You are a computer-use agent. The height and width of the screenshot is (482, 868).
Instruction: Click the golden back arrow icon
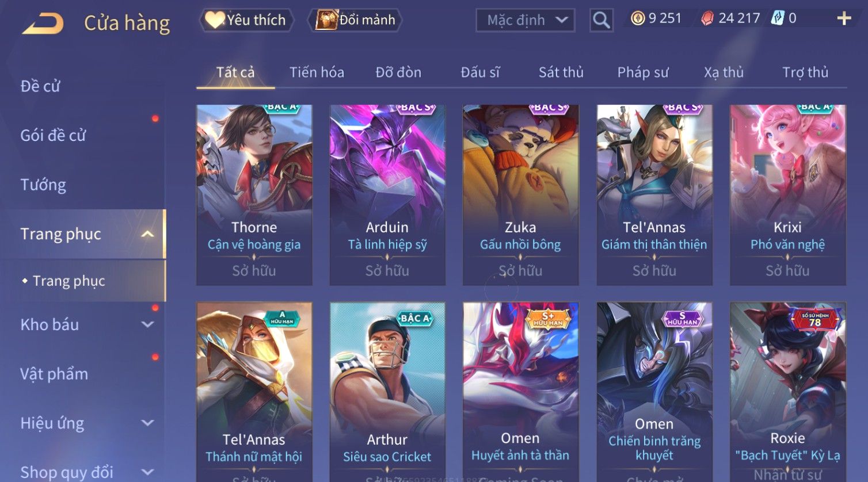42,24
